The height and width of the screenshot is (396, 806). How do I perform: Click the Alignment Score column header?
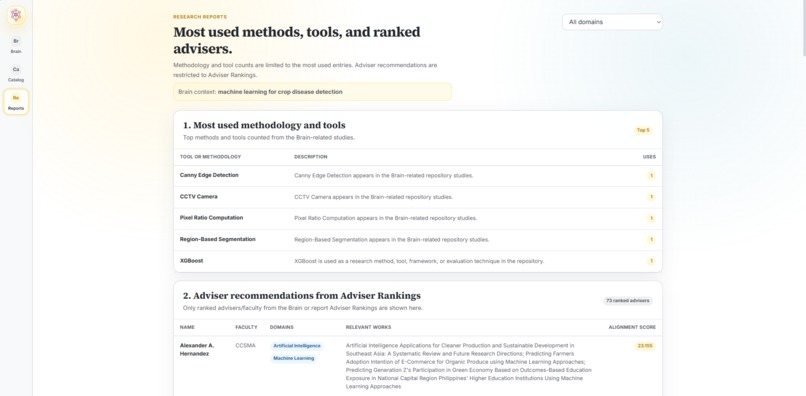(x=632, y=328)
